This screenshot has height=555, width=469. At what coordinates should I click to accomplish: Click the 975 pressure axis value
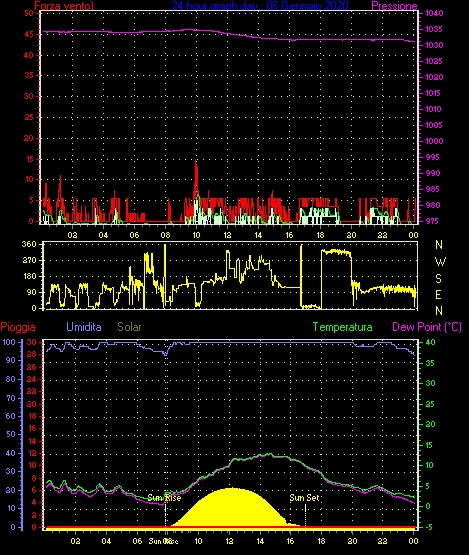click(x=433, y=221)
